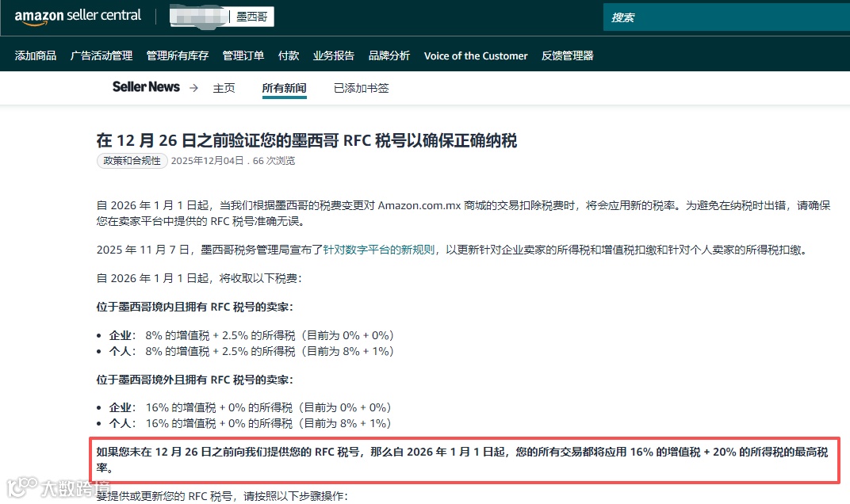Select the heading 位于墨西哥境内且拥有 RFC 税号的卖家
The width and height of the screenshot is (850, 504).
[x=194, y=307]
